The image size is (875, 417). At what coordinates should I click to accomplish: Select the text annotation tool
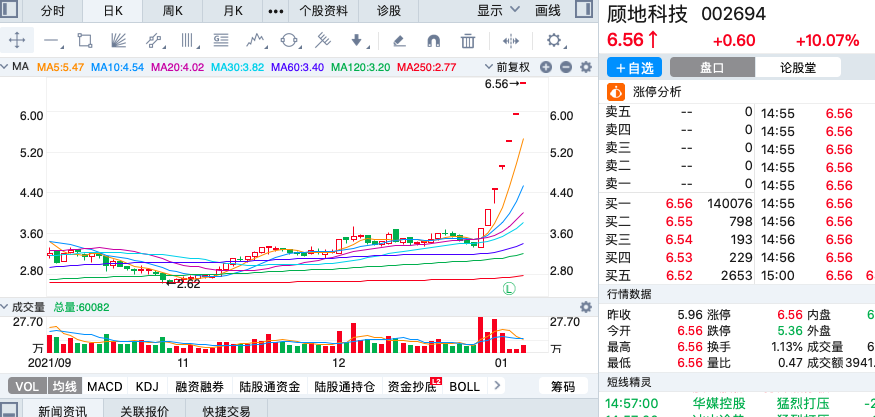(x=221, y=40)
